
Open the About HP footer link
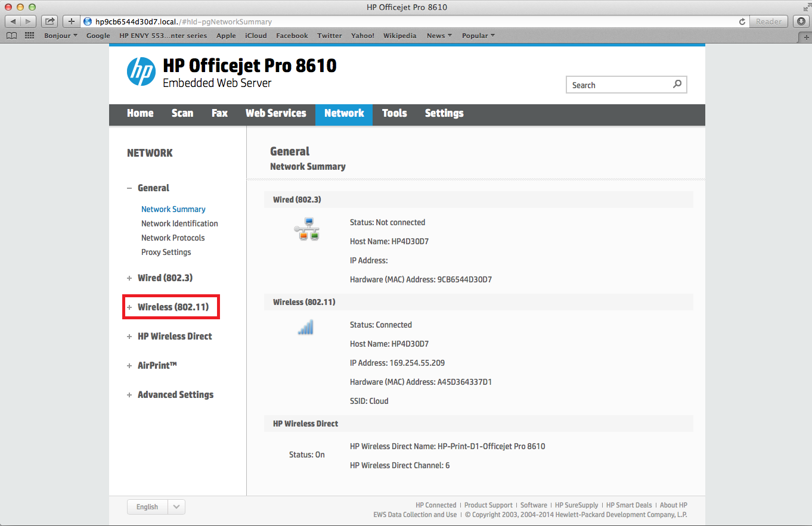pyautogui.click(x=674, y=505)
